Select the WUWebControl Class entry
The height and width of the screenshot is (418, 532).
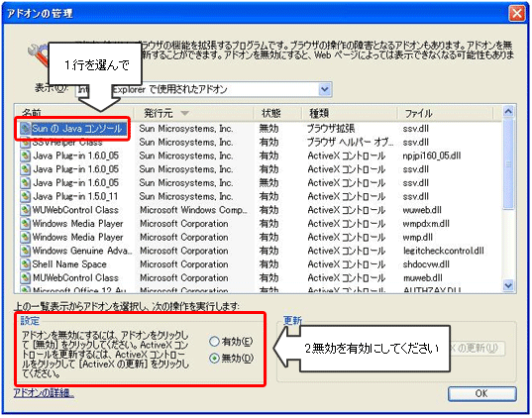tap(75, 210)
